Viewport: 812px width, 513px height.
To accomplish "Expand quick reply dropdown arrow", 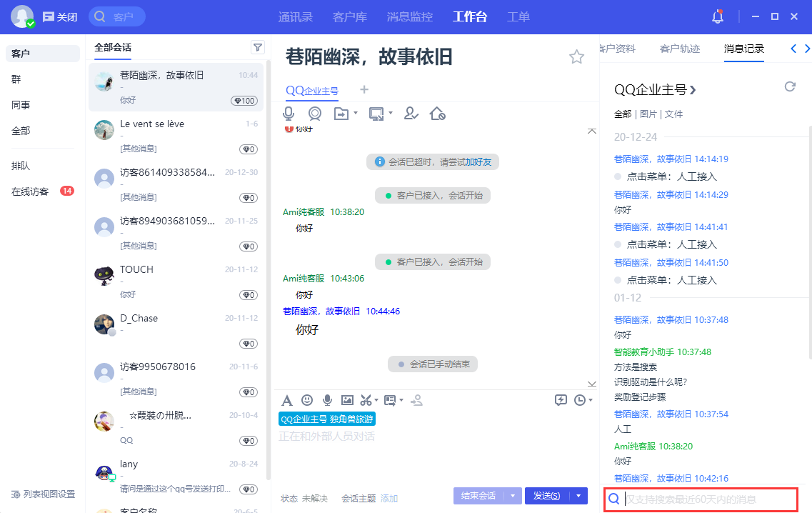I will [x=401, y=400].
